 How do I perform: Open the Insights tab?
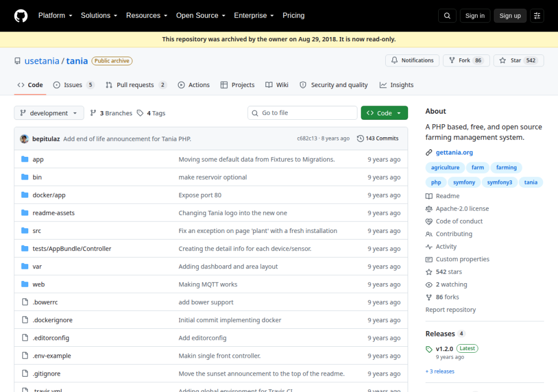coord(397,84)
